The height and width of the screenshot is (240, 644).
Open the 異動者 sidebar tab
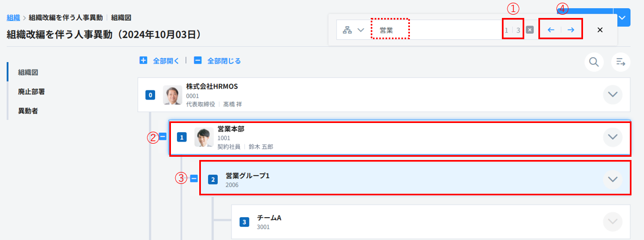[x=28, y=111]
